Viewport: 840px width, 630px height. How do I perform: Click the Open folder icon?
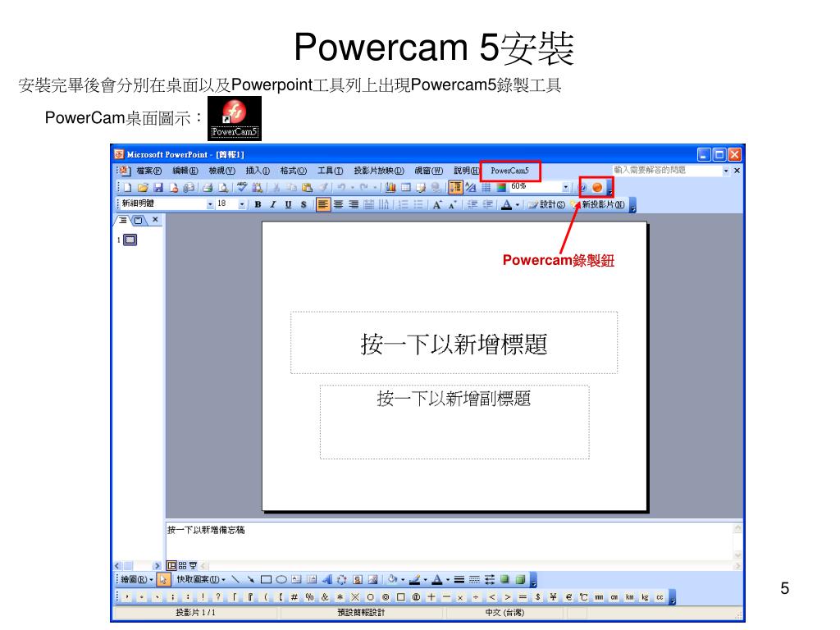tap(143, 188)
